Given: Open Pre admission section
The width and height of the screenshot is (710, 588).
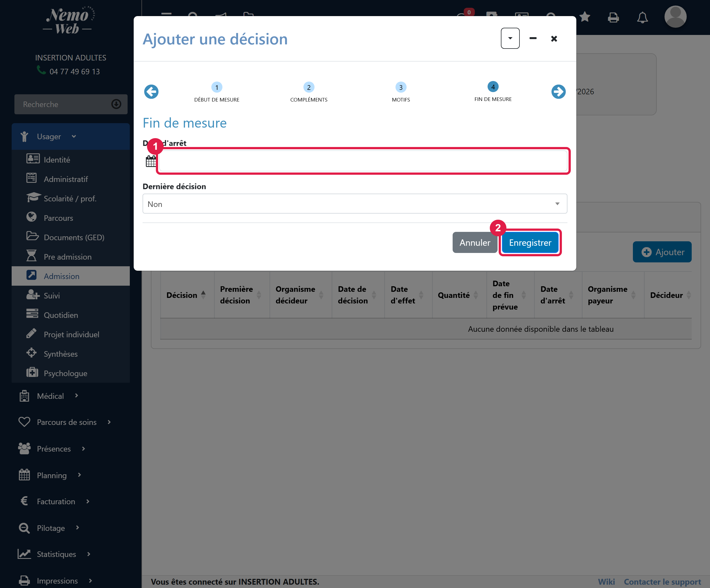Looking at the screenshot, I should coord(71,257).
